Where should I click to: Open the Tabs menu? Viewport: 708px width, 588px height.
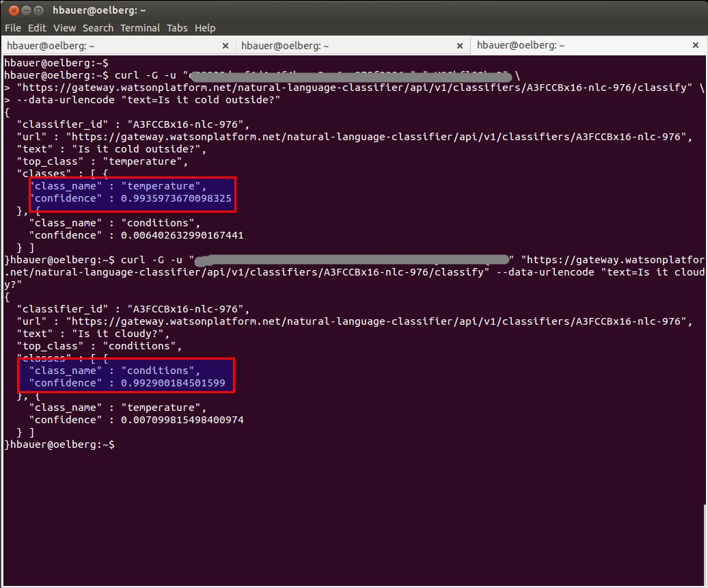177,28
